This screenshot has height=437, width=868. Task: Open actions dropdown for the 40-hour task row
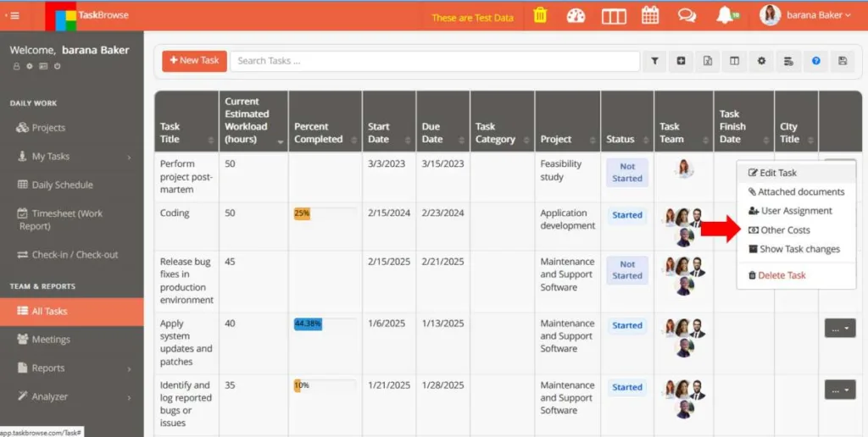(x=840, y=328)
